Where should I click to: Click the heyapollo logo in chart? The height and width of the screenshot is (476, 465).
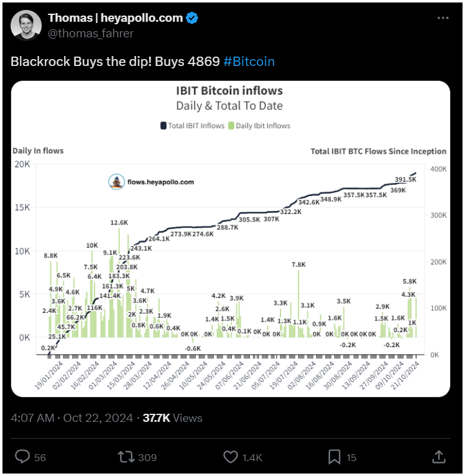point(116,182)
